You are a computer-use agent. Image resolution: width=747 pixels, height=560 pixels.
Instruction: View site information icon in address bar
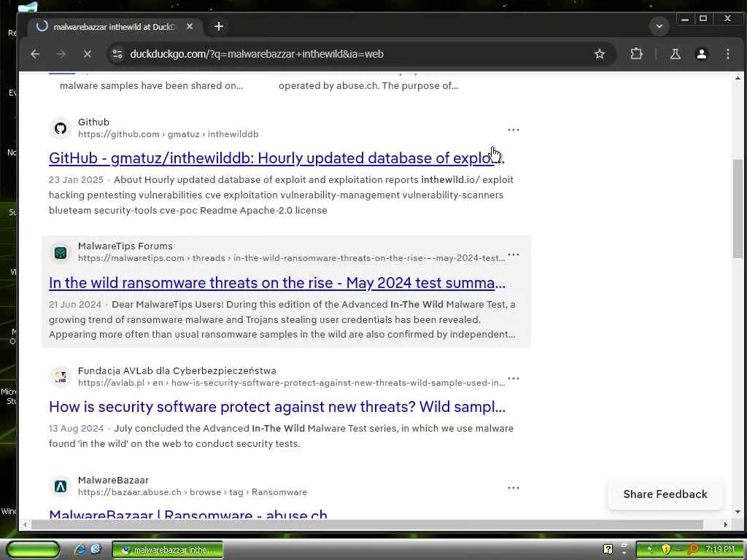pos(117,54)
